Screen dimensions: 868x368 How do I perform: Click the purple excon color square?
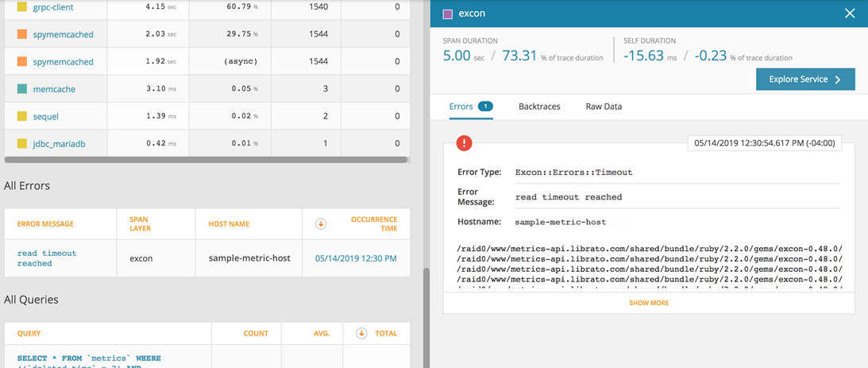449,14
